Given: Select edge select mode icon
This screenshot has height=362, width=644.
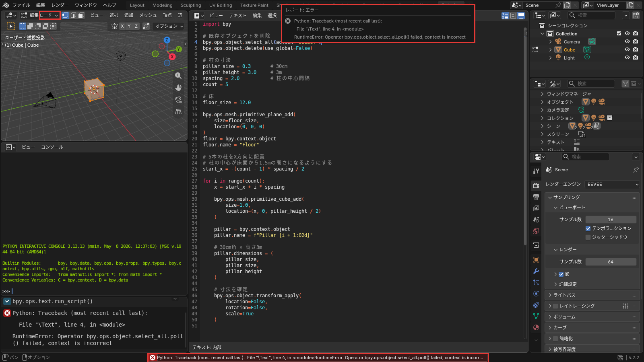Looking at the screenshot, I should tap(73, 15).
